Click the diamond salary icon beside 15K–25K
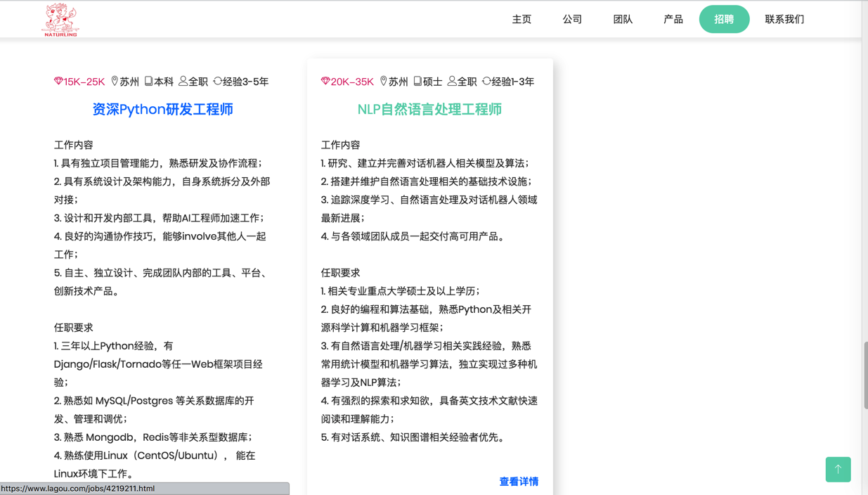 point(58,82)
